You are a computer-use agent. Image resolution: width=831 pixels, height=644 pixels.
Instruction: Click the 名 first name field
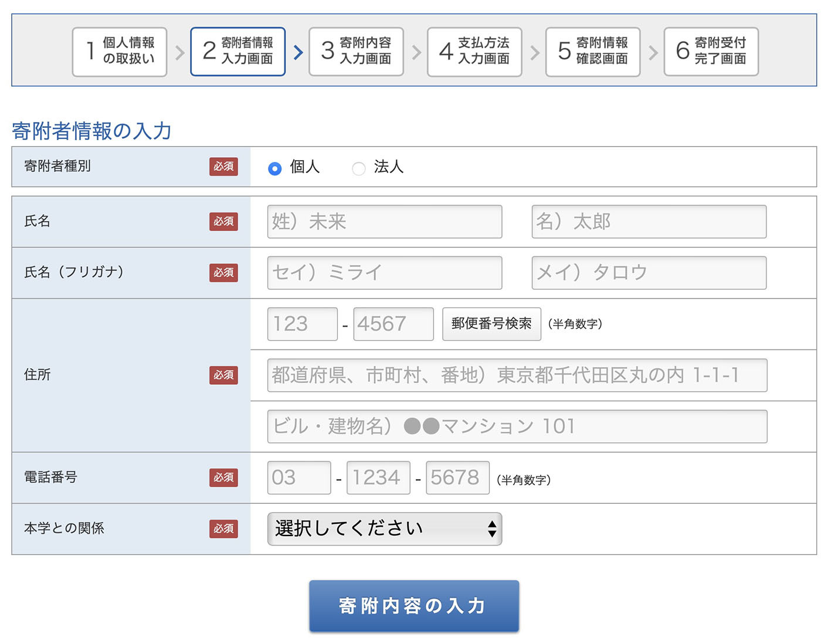pos(649,222)
